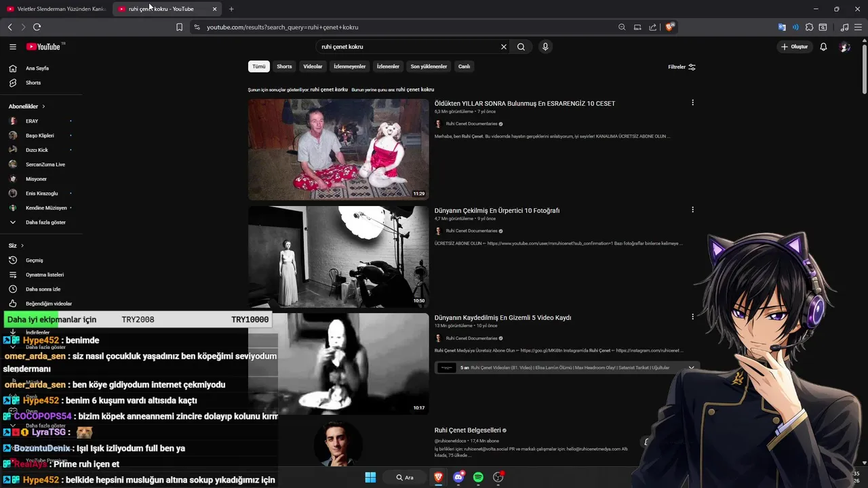
Task: Open Başo Klipleri subscription channel
Action: tap(41, 136)
